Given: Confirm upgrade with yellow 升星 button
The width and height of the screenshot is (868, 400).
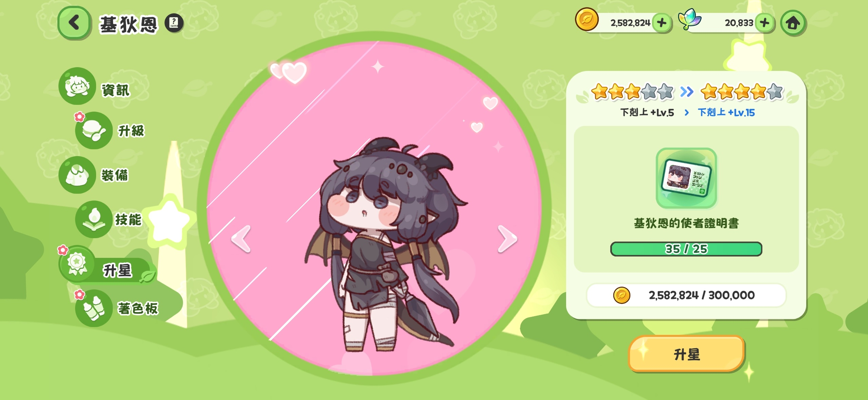Looking at the screenshot, I should 686,354.
